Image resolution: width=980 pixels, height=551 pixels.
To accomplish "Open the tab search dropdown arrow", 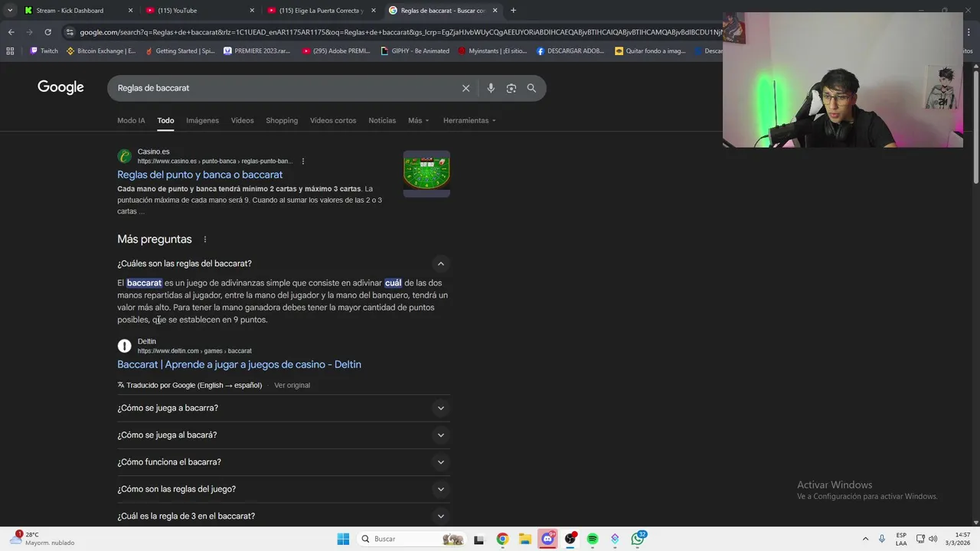I will (10, 11).
